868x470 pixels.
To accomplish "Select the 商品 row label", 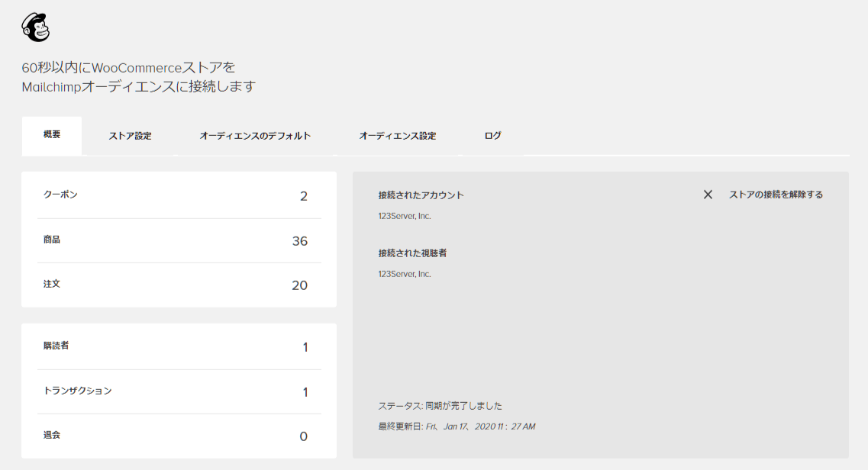I will click(x=51, y=240).
